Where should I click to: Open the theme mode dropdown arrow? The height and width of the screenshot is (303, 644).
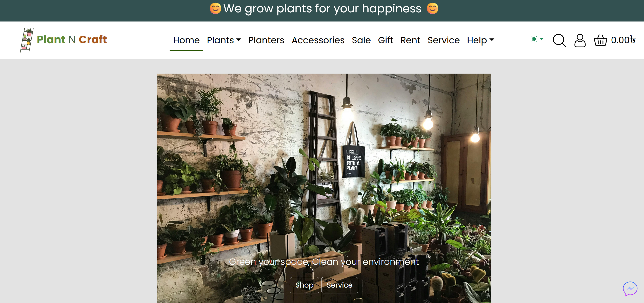(x=542, y=39)
